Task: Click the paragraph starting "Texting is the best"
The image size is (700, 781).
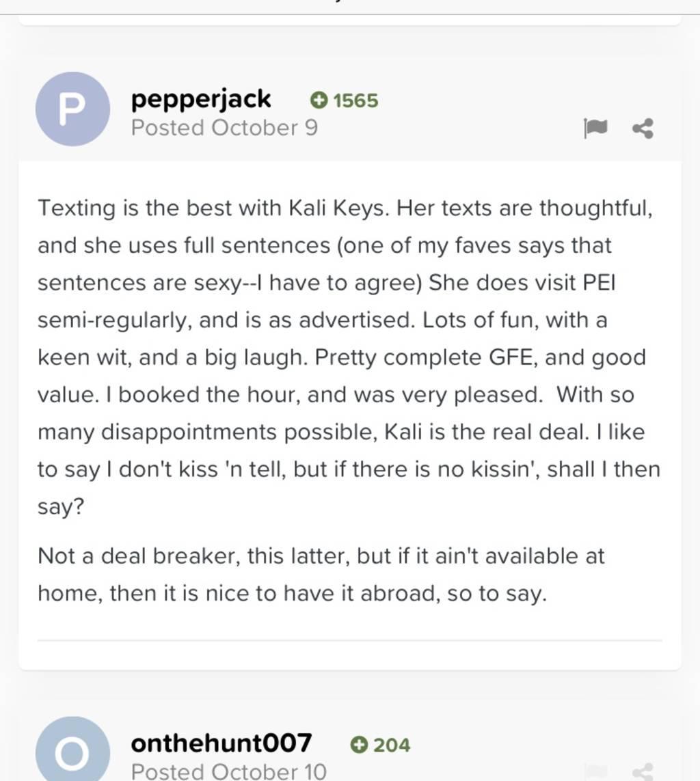Action: pyautogui.click(x=349, y=357)
